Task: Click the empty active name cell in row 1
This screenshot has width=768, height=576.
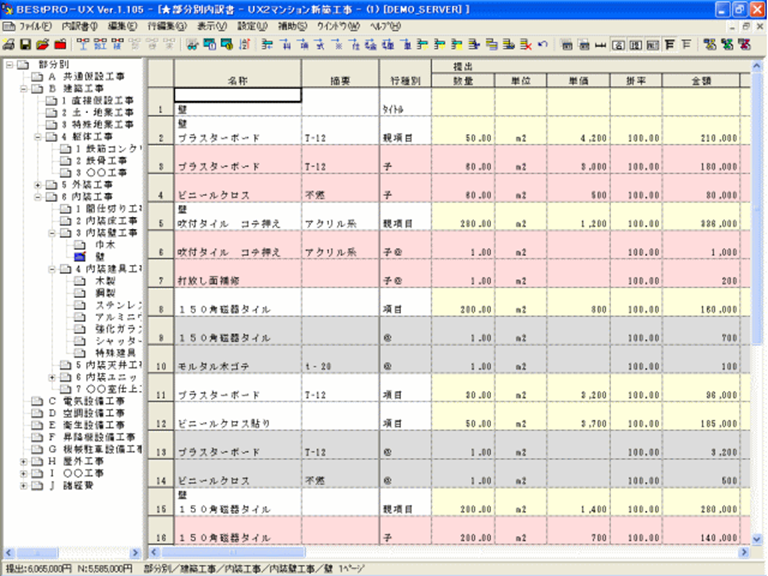Action: coord(238,95)
